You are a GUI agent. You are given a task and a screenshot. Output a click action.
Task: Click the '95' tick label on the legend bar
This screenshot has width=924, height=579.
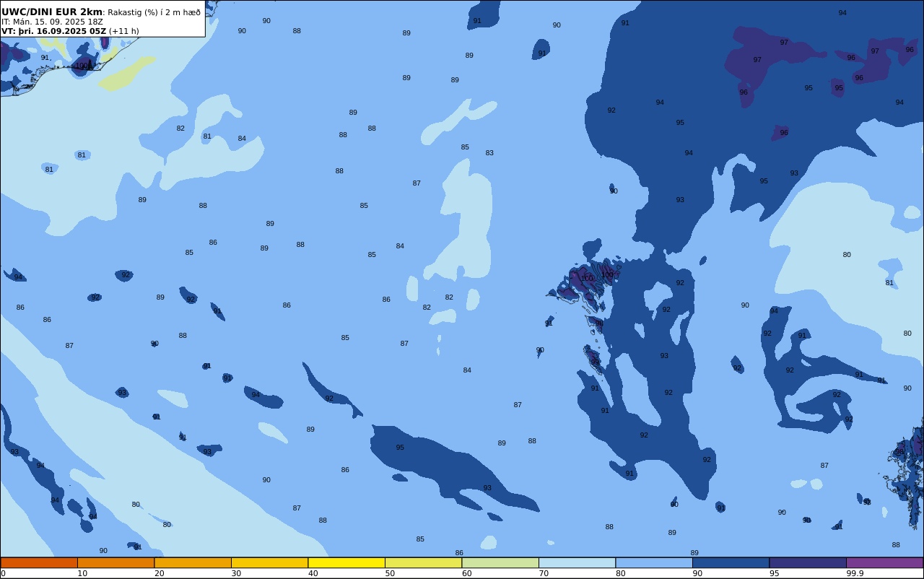click(775, 573)
